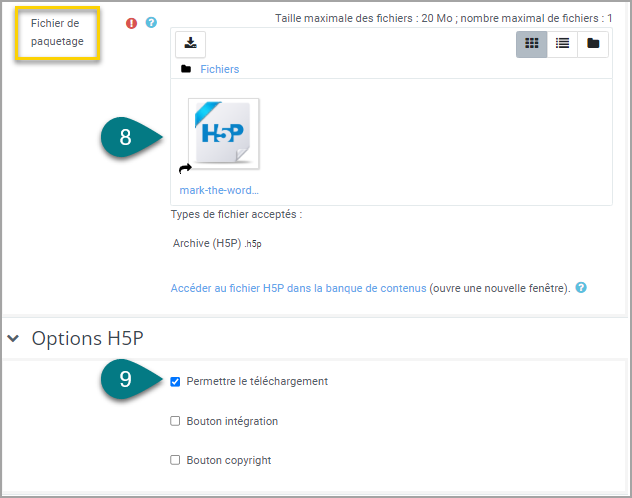Screen dimensions: 632x498
Task: Collapse the Options H5P section chevron
Action: [13, 338]
